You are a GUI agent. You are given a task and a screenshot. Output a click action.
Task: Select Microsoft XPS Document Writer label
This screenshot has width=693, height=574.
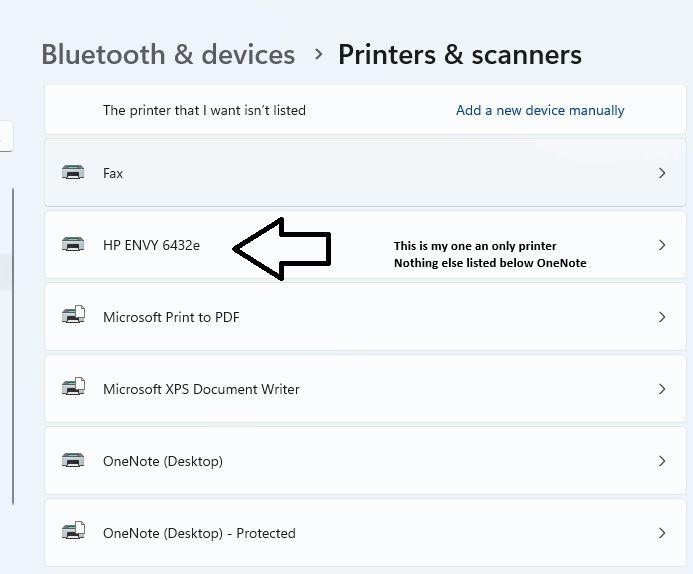201,389
